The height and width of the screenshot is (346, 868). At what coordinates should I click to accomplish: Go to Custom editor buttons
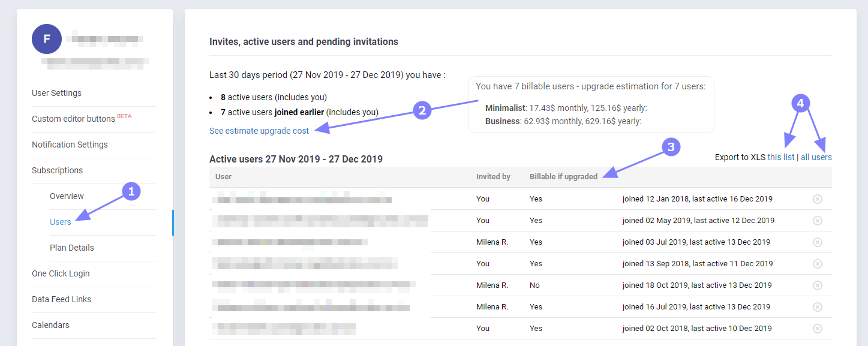point(73,119)
